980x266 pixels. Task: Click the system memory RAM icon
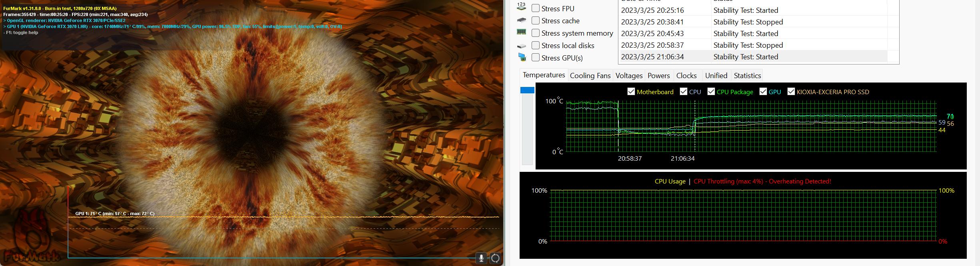pyautogui.click(x=522, y=32)
